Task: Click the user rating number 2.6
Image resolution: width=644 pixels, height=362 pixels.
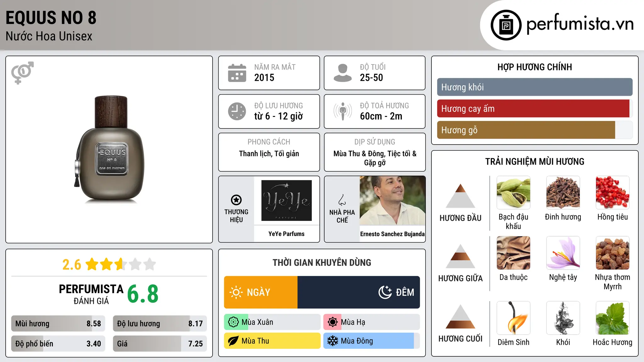Action: [72, 265]
